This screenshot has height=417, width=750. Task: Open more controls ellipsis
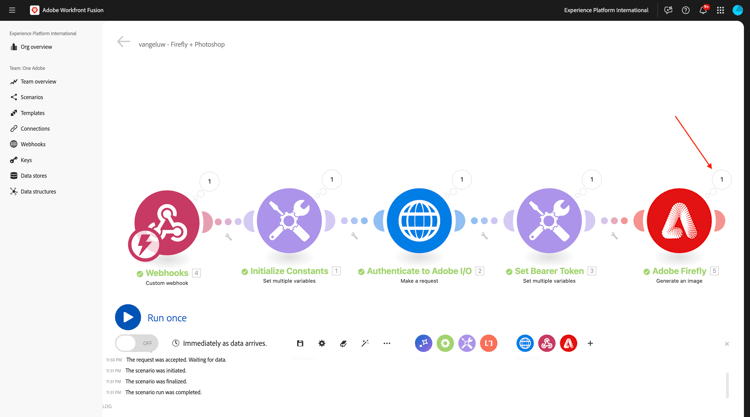pyautogui.click(x=387, y=343)
